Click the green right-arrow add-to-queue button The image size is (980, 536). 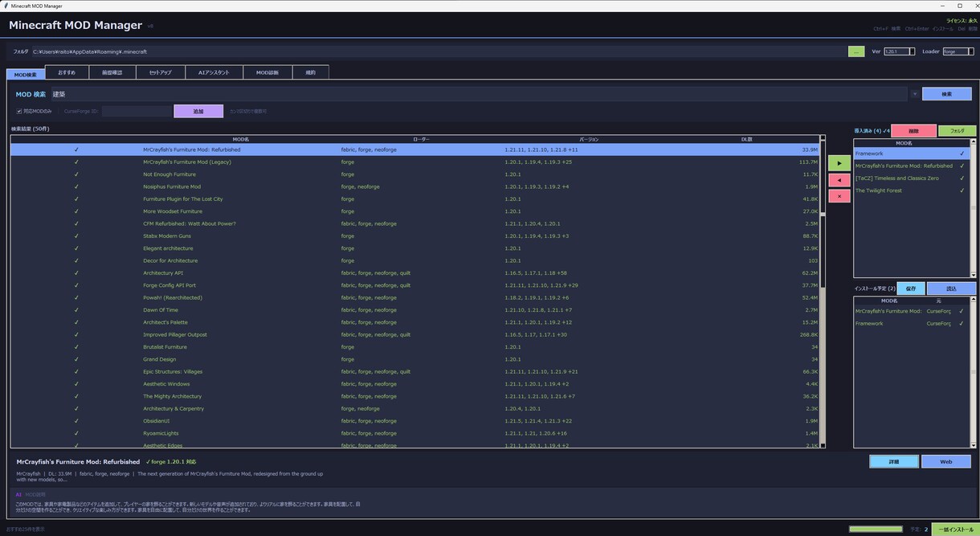coord(839,163)
